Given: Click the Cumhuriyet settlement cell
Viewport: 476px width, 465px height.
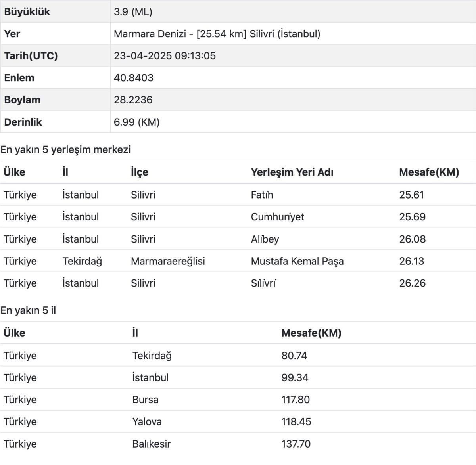Looking at the screenshot, I should (277, 217).
